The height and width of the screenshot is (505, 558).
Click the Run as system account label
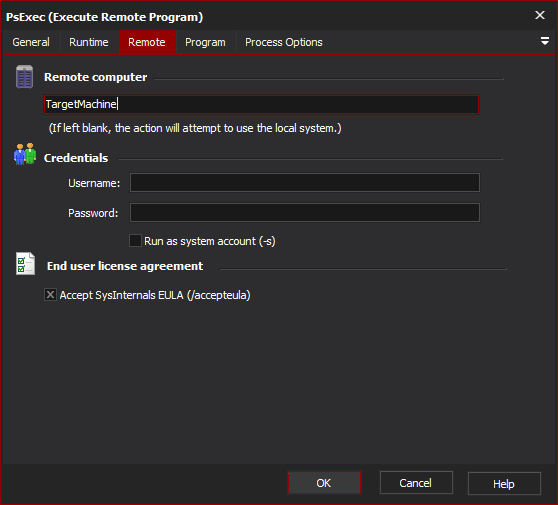coord(210,241)
